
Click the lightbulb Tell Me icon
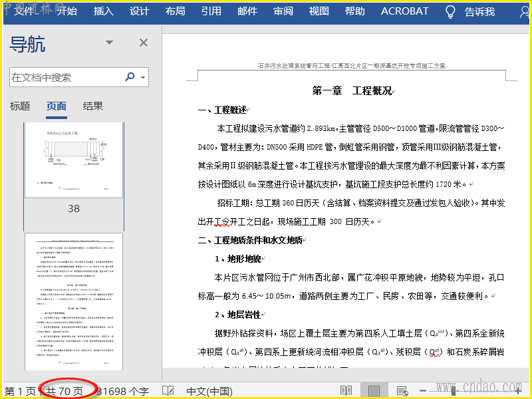pyautogui.click(x=450, y=12)
